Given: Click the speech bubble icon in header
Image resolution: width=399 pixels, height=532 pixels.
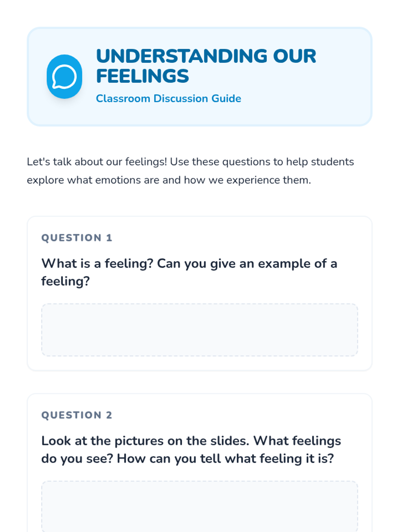Looking at the screenshot, I should coord(64,77).
